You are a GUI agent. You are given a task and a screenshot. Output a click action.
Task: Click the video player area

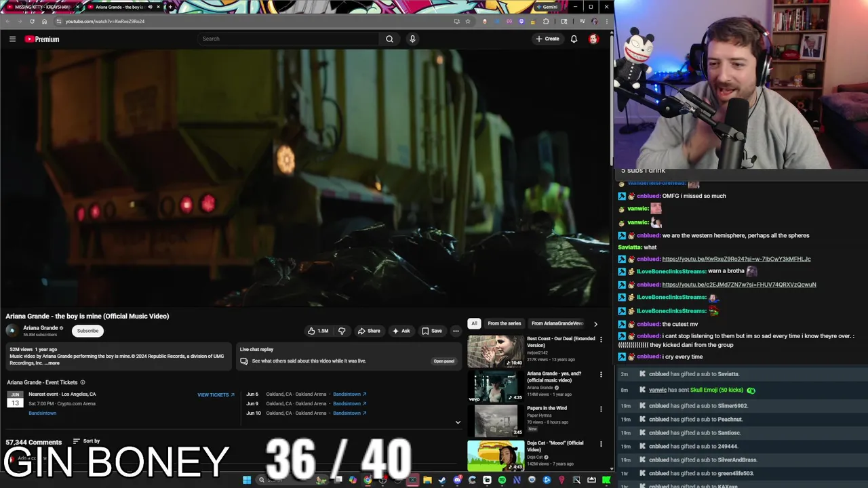pos(305,178)
